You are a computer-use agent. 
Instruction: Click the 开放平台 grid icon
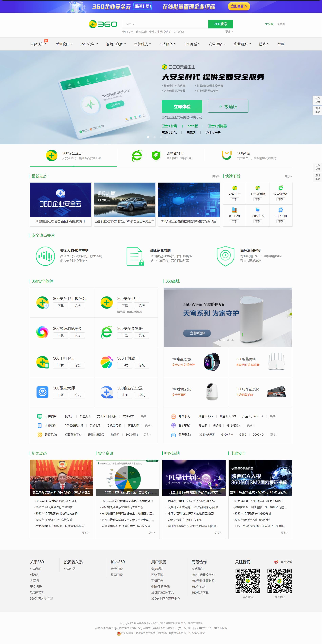pos(39,435)
